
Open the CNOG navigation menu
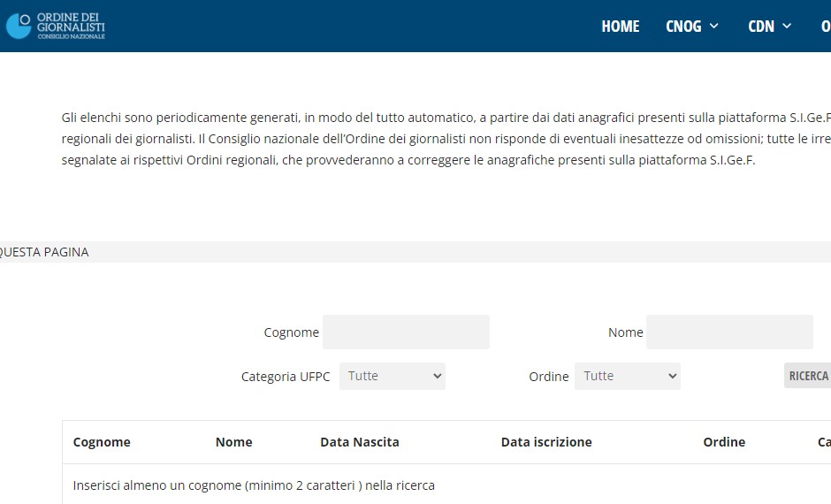coord(683,27)
